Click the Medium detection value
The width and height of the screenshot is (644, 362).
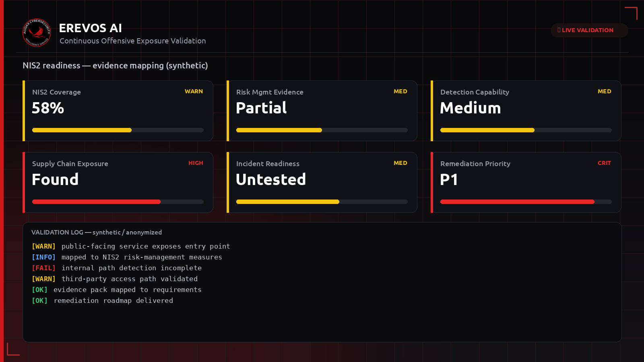[x=471, y=108]
